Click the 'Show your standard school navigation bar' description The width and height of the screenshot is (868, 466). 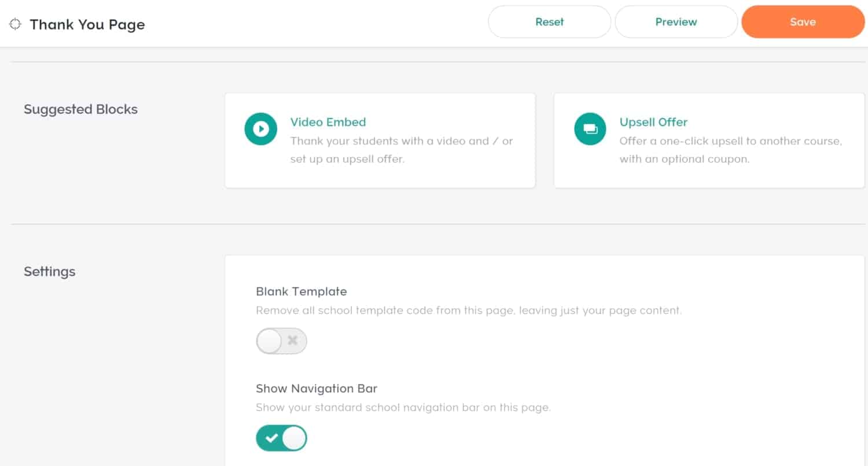click(x=403, y=408)
